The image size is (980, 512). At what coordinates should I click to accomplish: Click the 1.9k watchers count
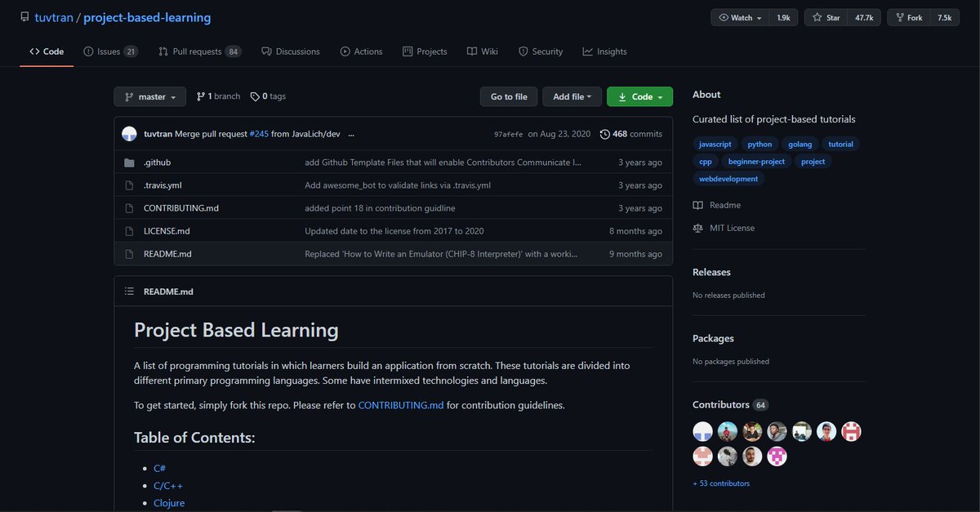coord(784,17)
